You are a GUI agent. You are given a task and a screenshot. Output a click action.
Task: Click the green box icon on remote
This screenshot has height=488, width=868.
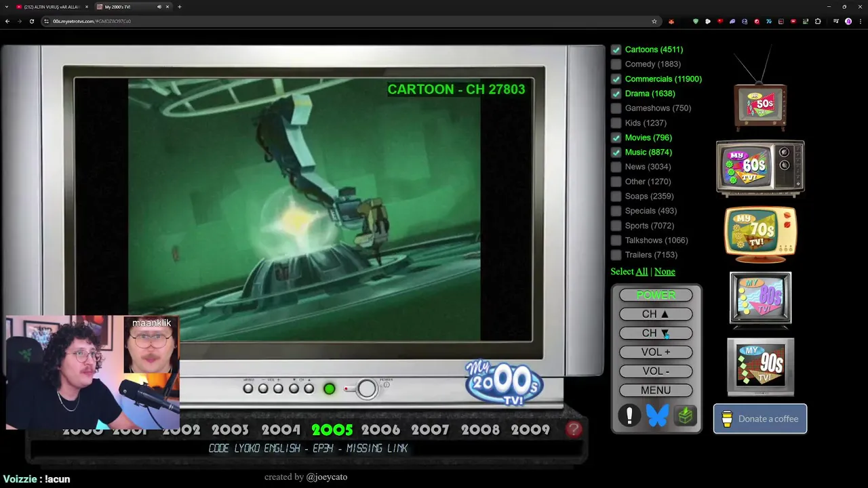[x=685, y=415]
